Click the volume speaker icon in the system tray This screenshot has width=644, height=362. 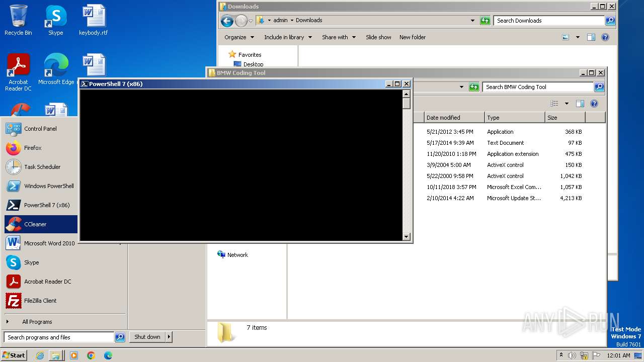(x=572, y=355)
